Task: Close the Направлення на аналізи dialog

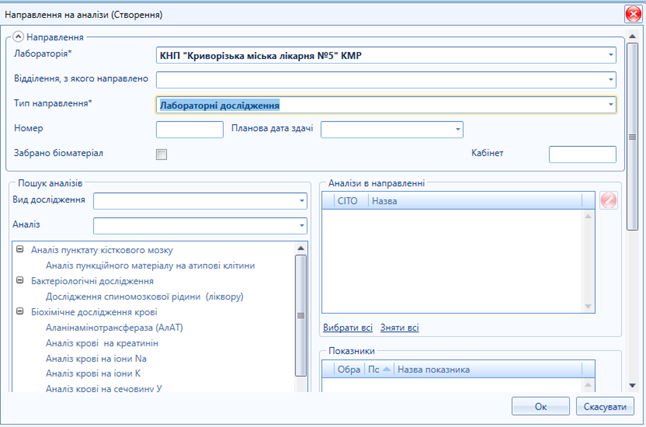Action: point(633,14)
